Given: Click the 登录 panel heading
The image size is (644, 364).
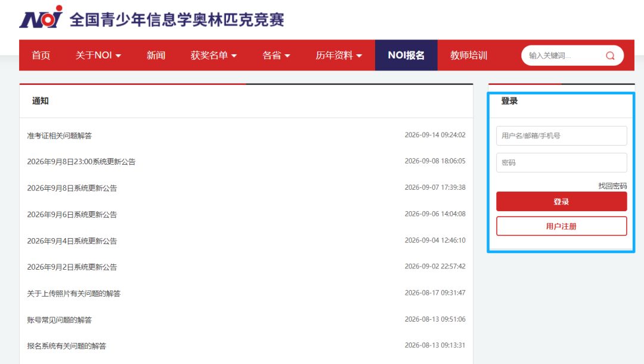Looking at the screenshot, I should tap(509, 101).
